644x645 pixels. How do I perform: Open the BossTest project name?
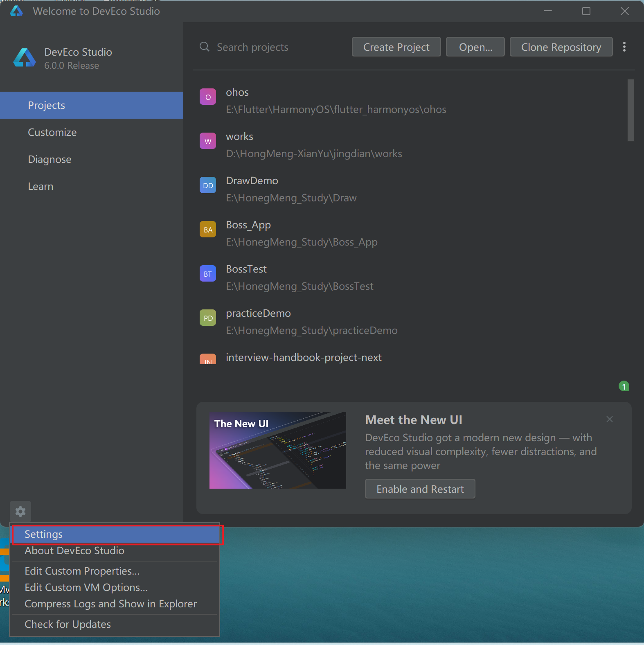(246, 269)
